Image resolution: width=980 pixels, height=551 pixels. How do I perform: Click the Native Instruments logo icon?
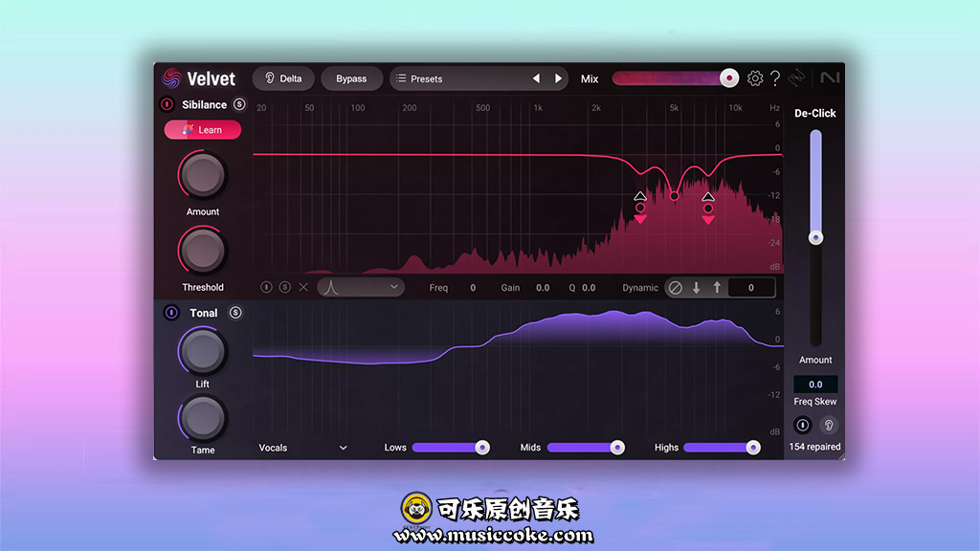click(x=830, y=78)
